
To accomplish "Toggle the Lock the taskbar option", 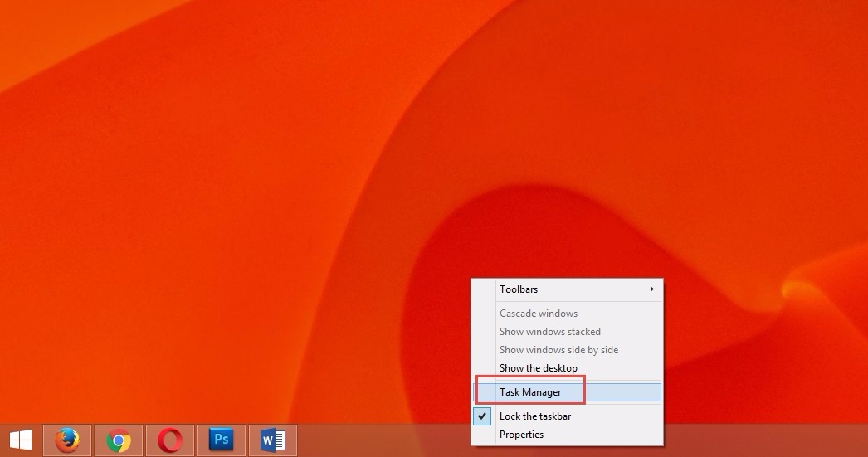I will [535, 416].
